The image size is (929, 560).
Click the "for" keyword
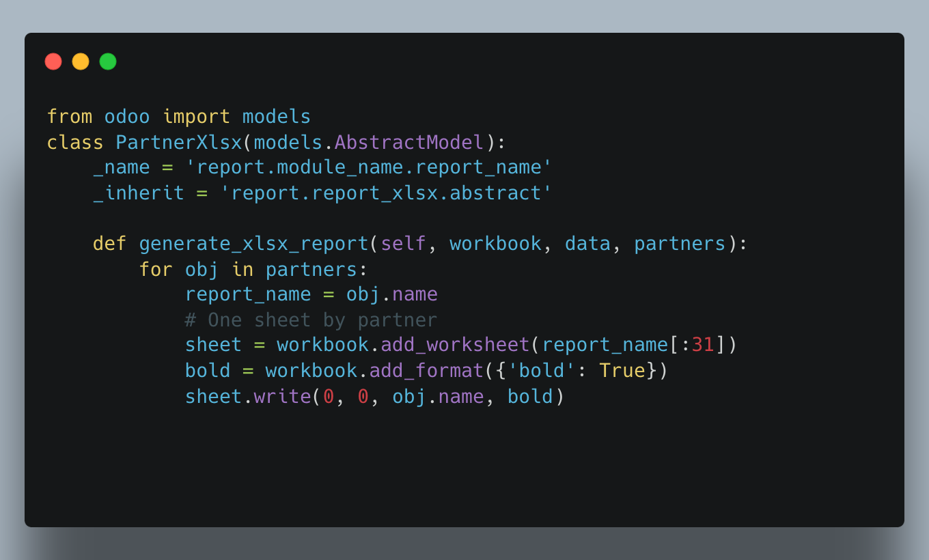(x=156, y=269)
